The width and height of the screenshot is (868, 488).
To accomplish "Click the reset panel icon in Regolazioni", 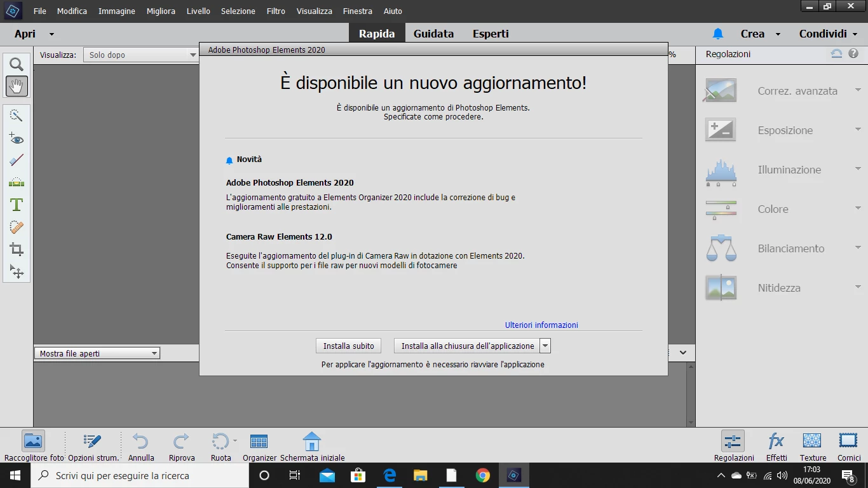I will [837, 54].
